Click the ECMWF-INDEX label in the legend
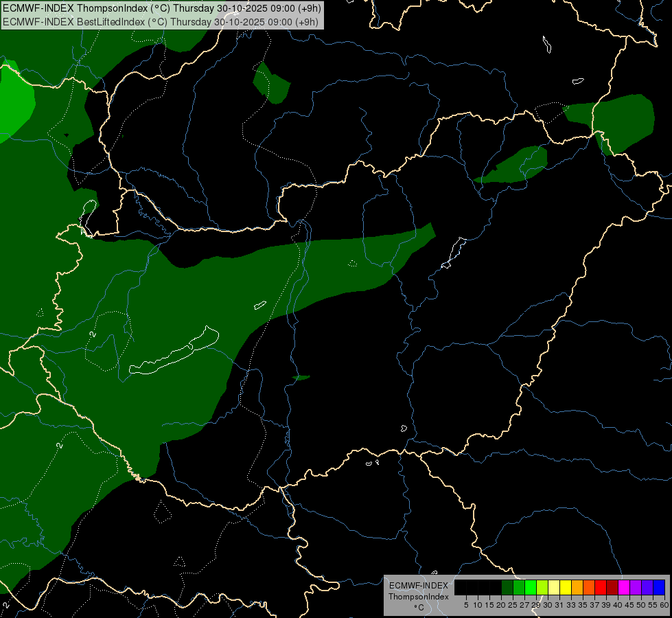The width and height of the screenshot is (672, 618). [x=419, y=586]
